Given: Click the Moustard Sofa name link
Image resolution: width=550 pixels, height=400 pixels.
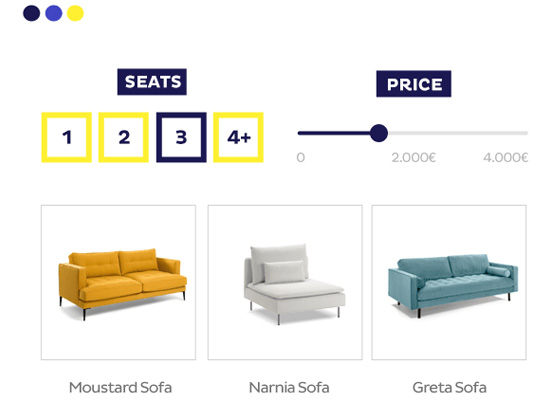Looking at the screenshot, I should 120,388.
